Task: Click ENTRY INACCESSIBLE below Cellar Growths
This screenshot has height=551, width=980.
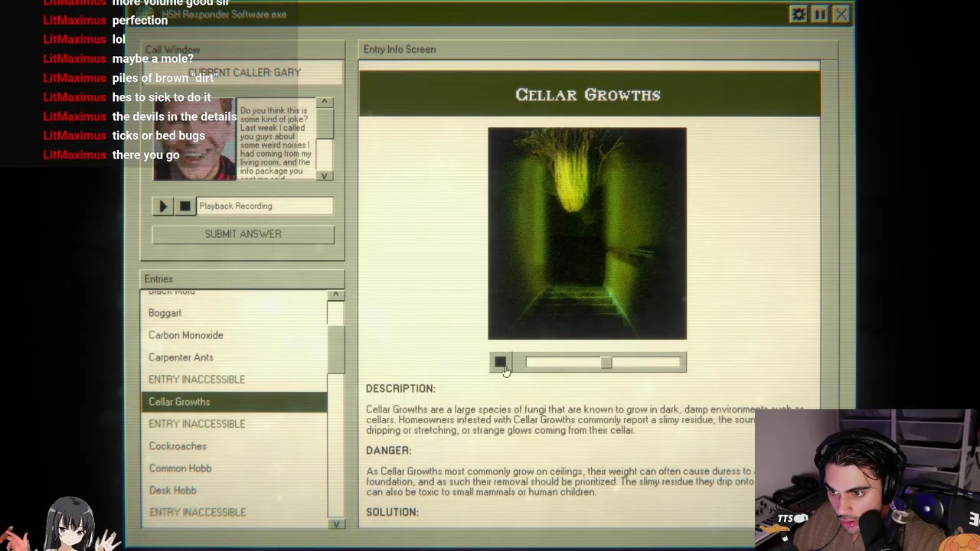Action: [x=234, y=424]
